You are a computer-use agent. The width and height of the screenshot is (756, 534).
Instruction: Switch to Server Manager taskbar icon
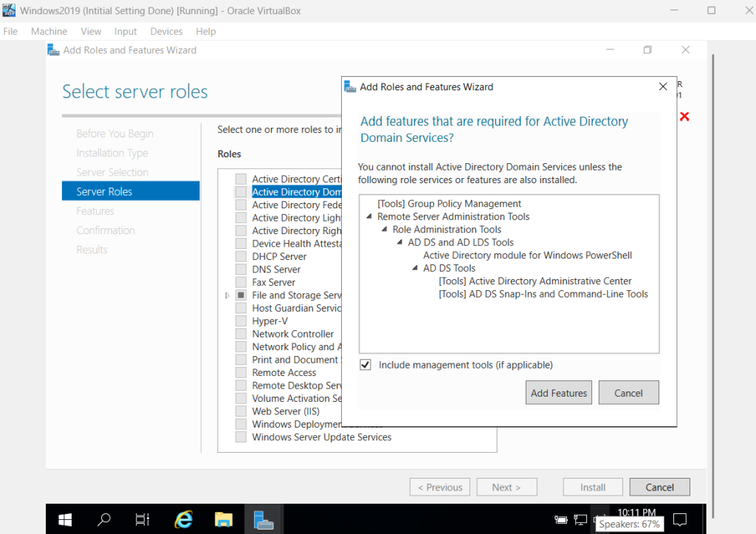point(264,519)
